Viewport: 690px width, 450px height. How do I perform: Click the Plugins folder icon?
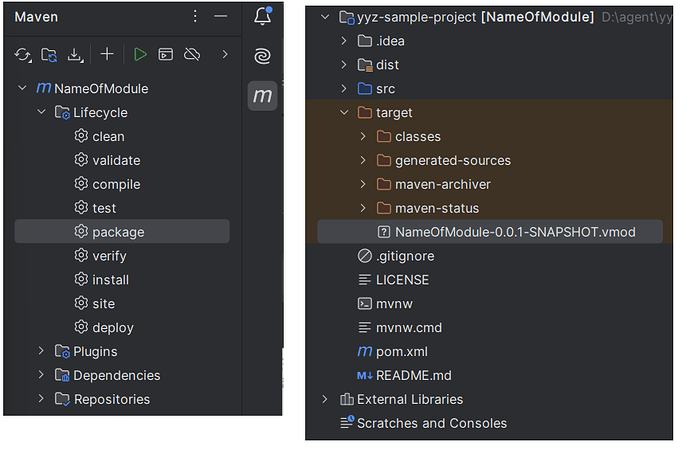point(62,351)
